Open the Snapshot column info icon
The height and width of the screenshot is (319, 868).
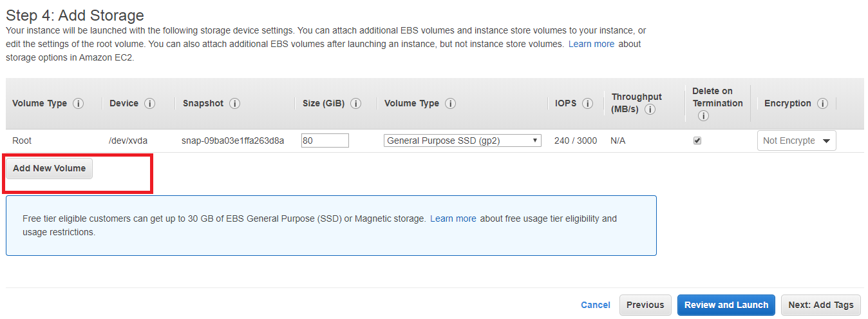click(x=235, y=104)
